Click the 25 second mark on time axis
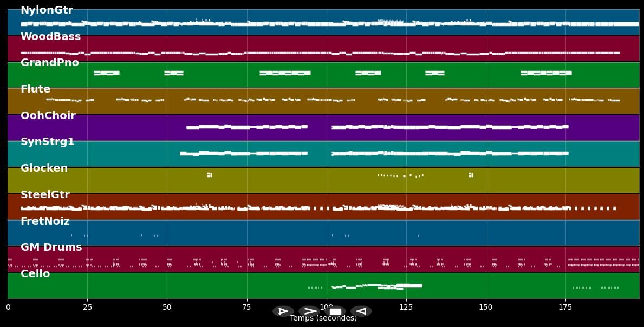This screenshot has width=644, height=327. point(87,307)
